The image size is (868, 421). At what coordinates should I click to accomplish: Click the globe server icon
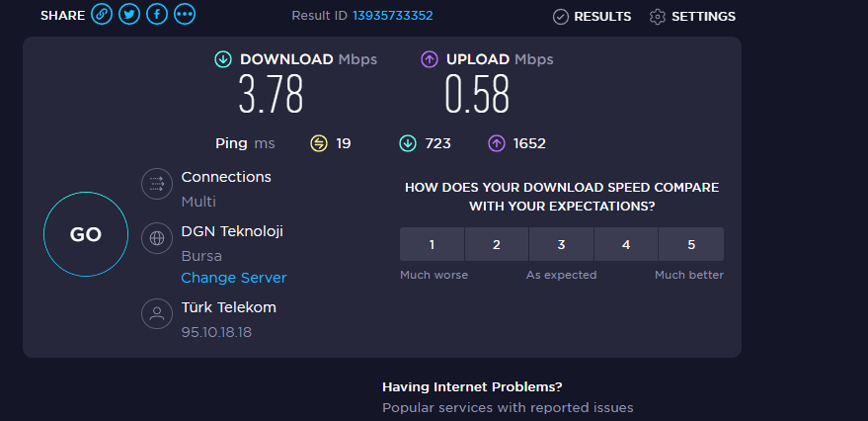pos(156,238)
